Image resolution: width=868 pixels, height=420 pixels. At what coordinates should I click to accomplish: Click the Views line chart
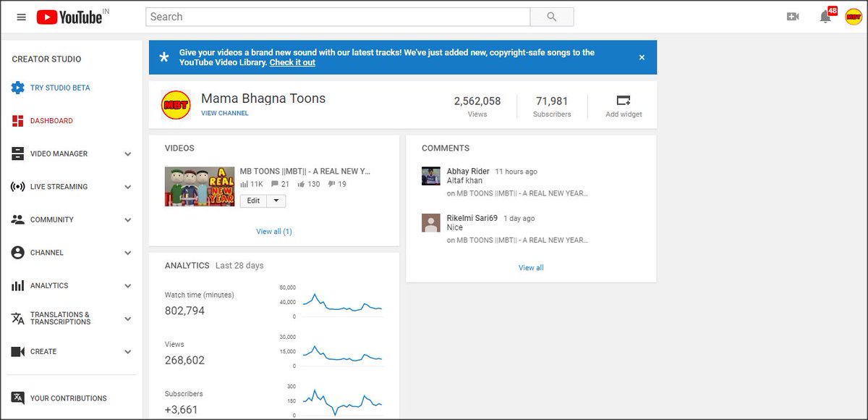click(341, 353)
